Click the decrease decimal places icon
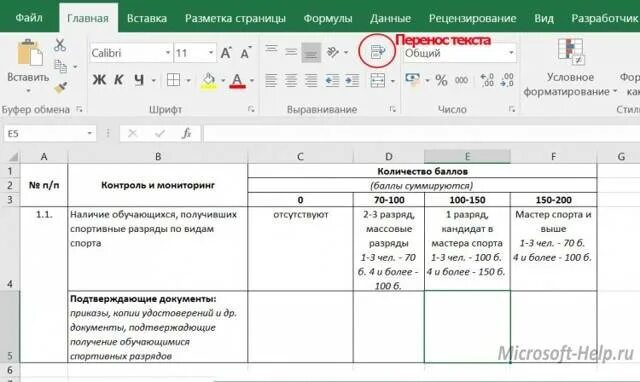The width and height of the screenshot is (640, 382). click(507, 80)
